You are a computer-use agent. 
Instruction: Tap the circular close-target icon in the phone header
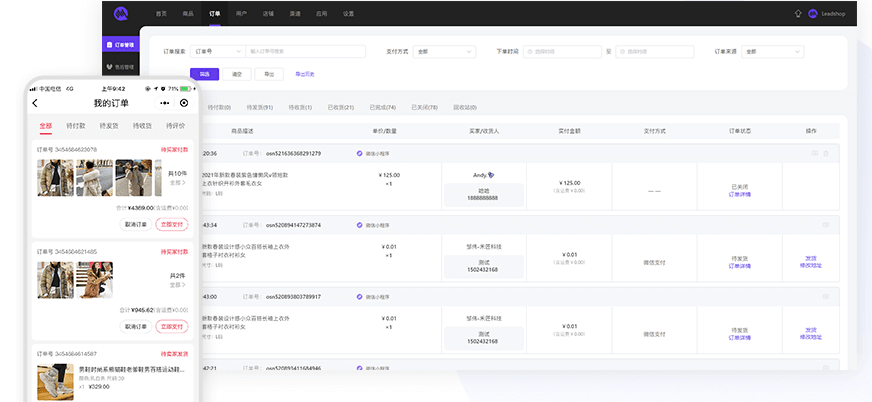184,103
